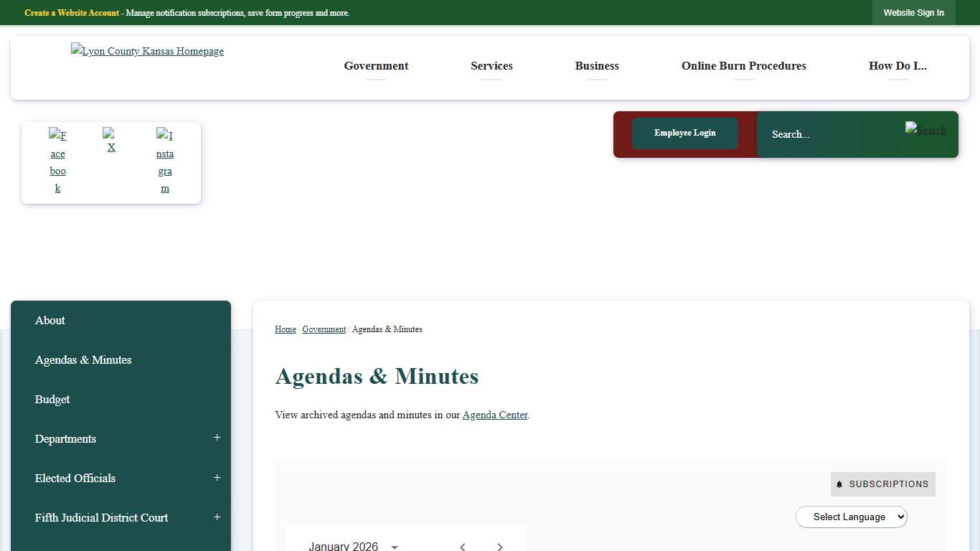Expand the Departments sidebar submenu
Screen dimensions: 980x551
pyautogui.click(x=217, y=438)
